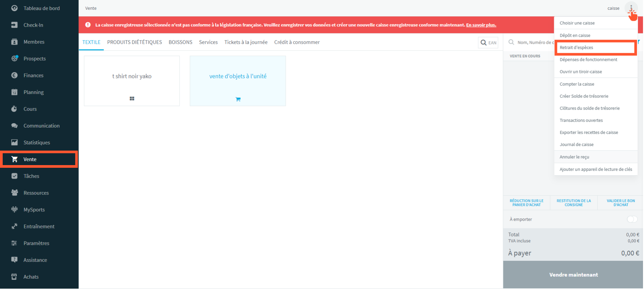Image resolution: width=644 pixels, height=290 pixels.
Task: Select the t shirt noir yako product tile
Action: (132, 81)
